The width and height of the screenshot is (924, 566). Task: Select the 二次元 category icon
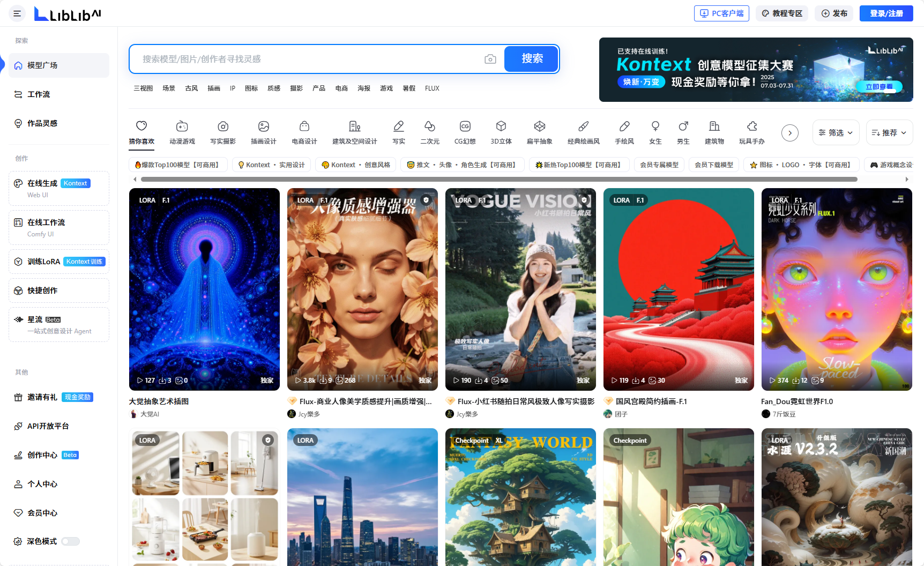[x=430, y=132]
